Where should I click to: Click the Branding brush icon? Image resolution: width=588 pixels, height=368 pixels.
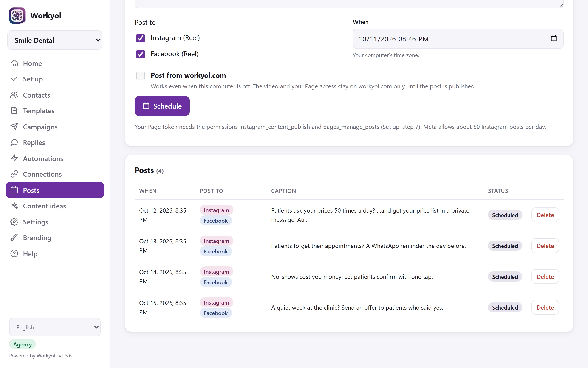14,238
